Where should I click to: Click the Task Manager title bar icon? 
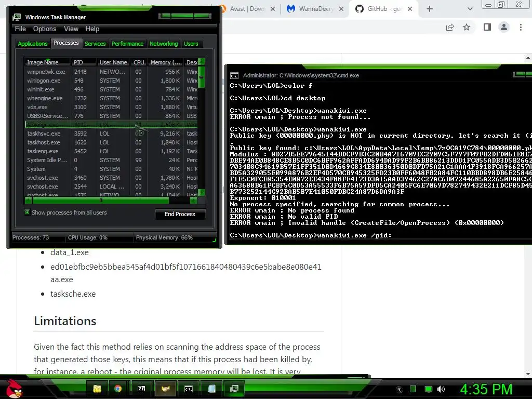click(x=16, y=17)
